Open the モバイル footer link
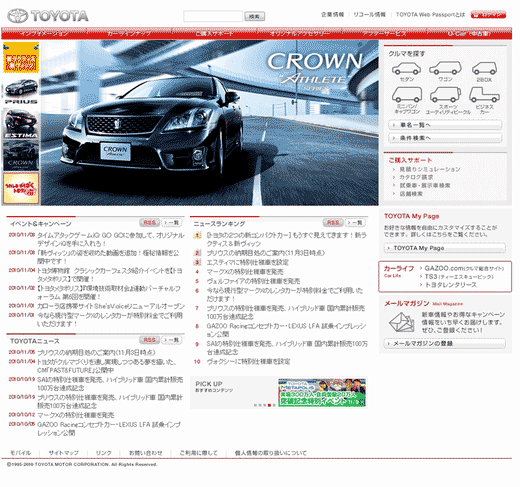Viewport: 520px width, 487px height. click(20, 453)
